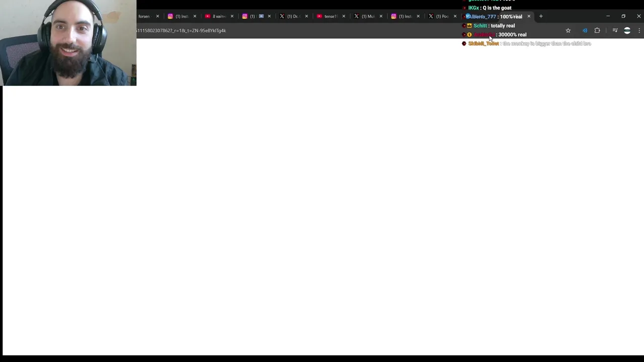Screen dimensions: 644x362
Task: Open the Chrome profile avatar
Action: coord(627,31)
